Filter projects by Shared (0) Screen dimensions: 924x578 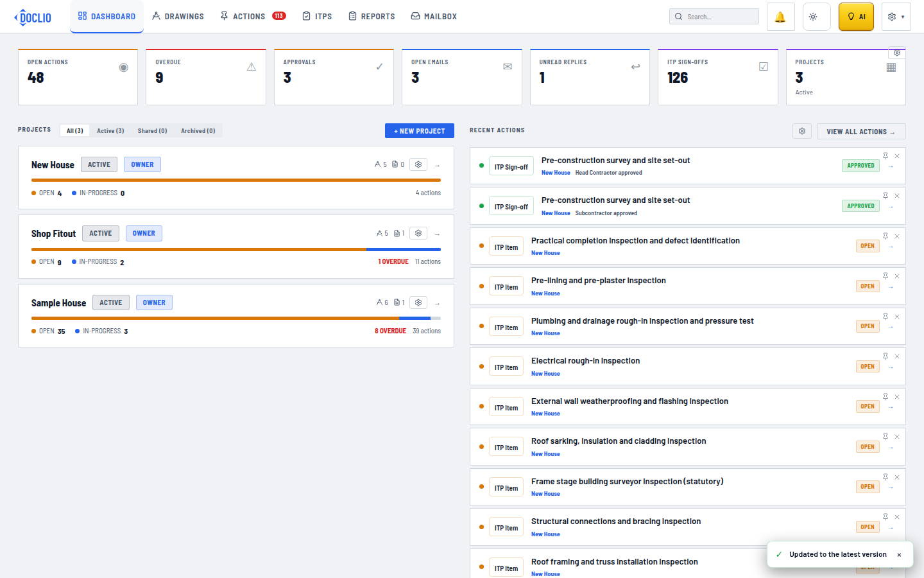[x=152, y=130]
